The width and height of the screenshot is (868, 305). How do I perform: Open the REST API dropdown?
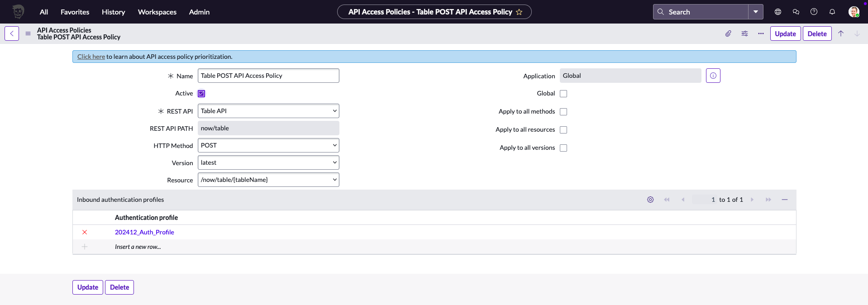(268, 111)
